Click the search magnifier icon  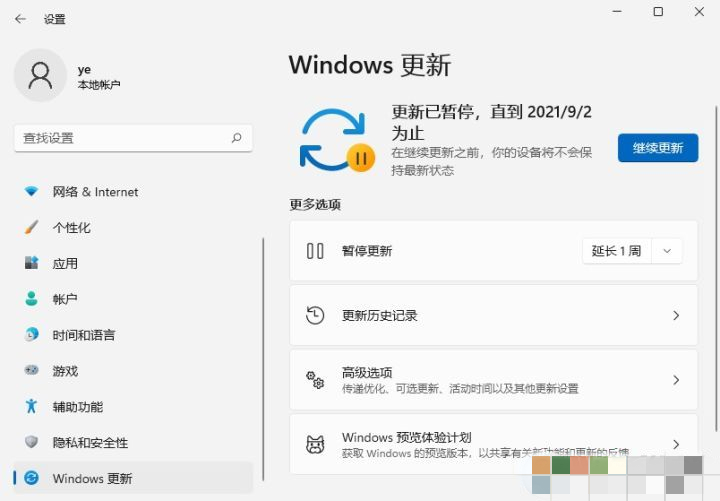point(236,138)
